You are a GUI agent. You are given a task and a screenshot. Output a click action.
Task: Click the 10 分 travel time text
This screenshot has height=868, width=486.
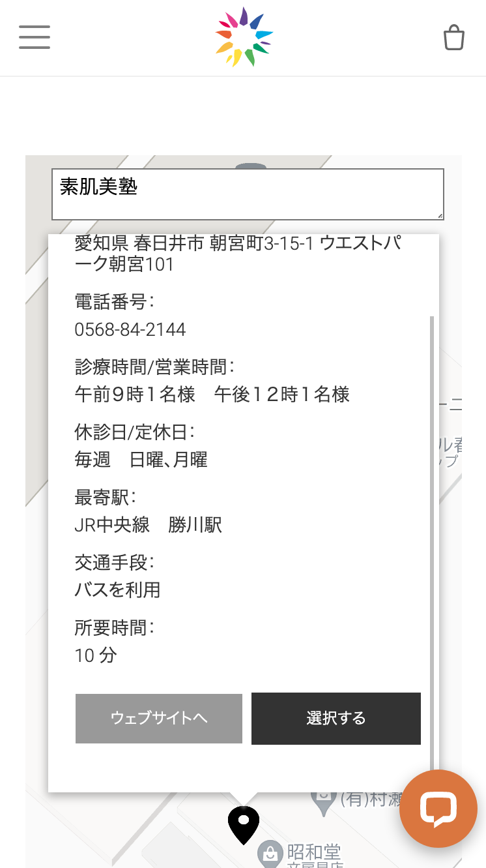click(96, 655)
